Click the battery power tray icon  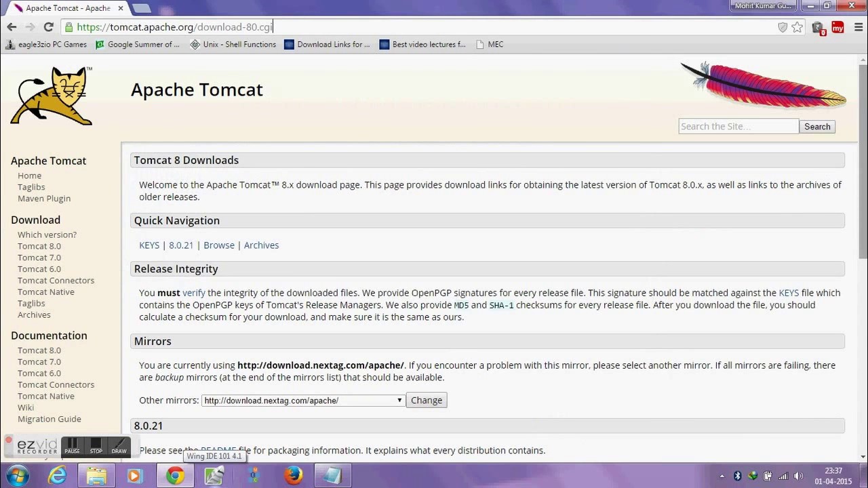[x=767, y=476]
